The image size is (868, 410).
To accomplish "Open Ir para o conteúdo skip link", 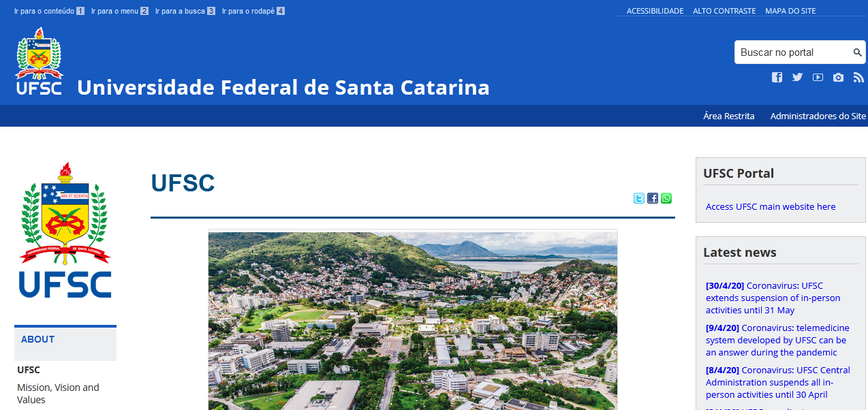I will coord(49,11).
